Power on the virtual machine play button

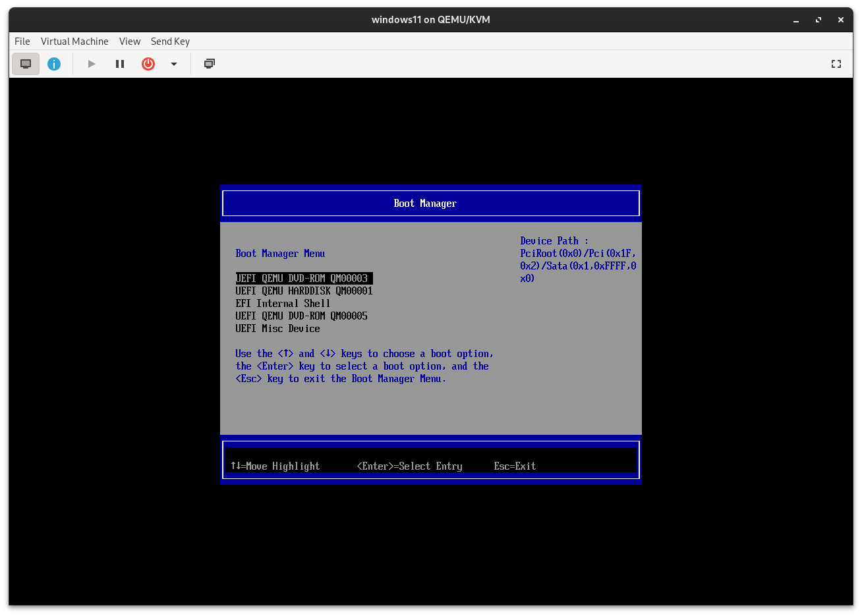coord(92,64)
